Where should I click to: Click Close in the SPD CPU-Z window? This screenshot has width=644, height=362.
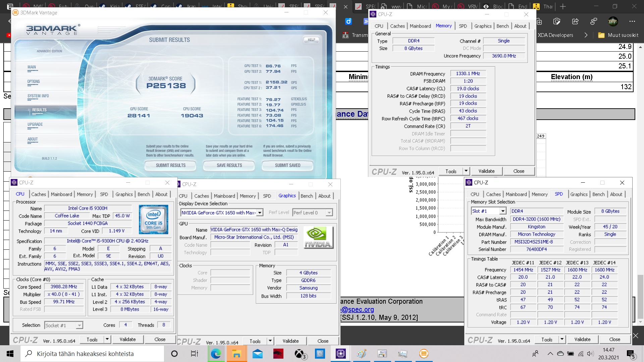(614, 339)
